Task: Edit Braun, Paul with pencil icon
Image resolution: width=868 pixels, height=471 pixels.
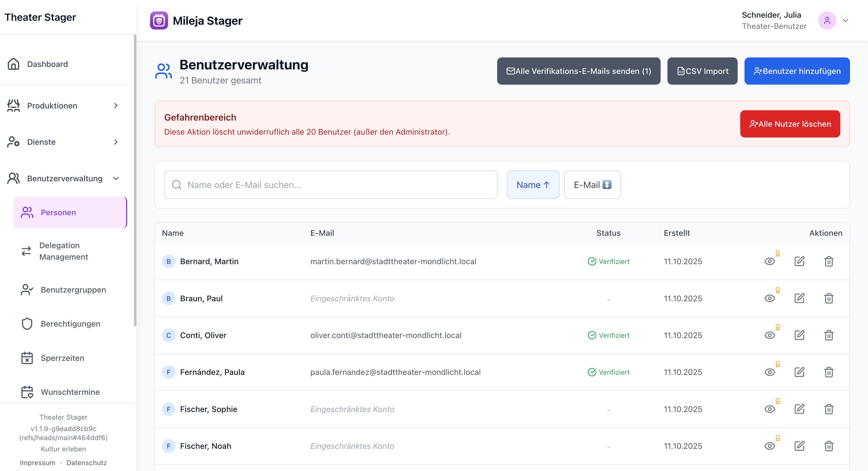Action: point(799,298)
